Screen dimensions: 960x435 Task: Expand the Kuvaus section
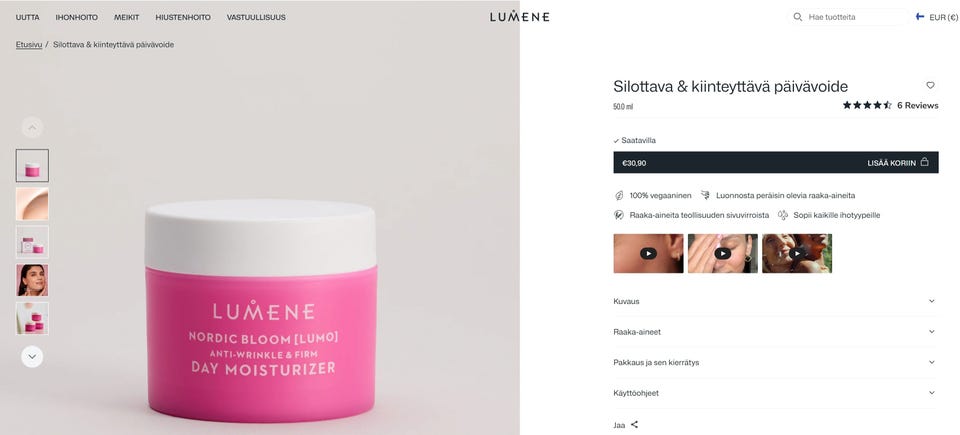coord(775,301)
